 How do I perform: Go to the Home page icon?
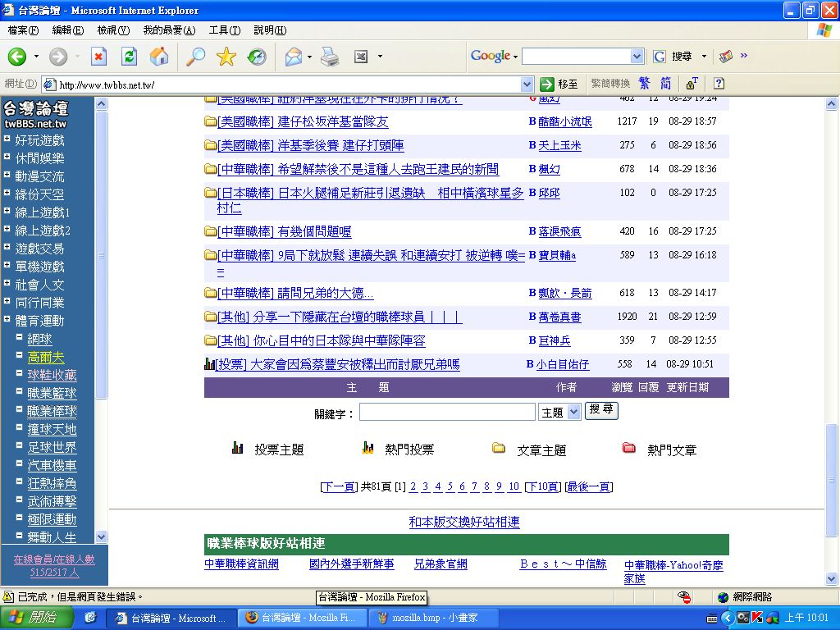pyautogui.click(x=159, y=57)
